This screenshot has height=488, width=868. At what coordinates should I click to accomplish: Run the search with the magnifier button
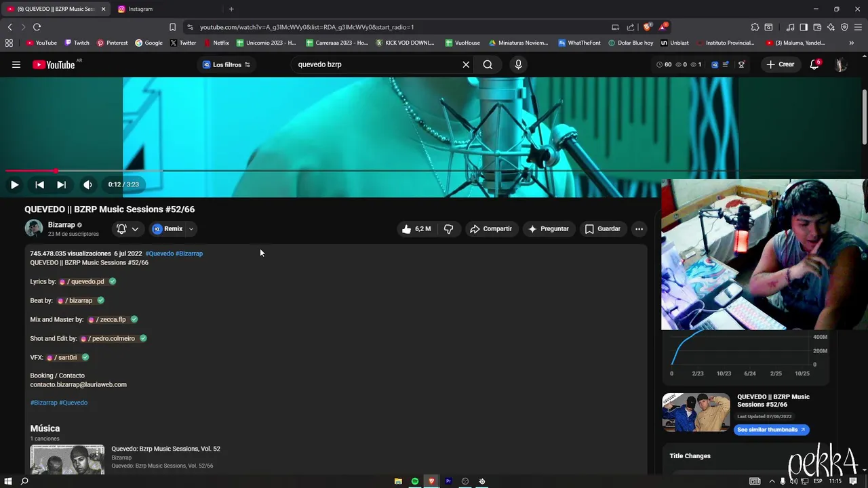(488, 64)
